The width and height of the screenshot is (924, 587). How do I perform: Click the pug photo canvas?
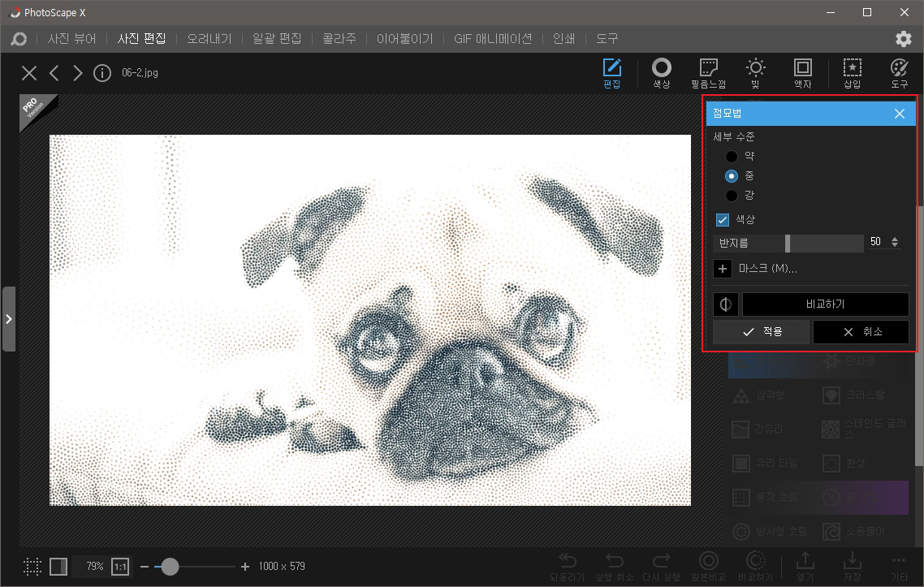click(x=370, y=320)
